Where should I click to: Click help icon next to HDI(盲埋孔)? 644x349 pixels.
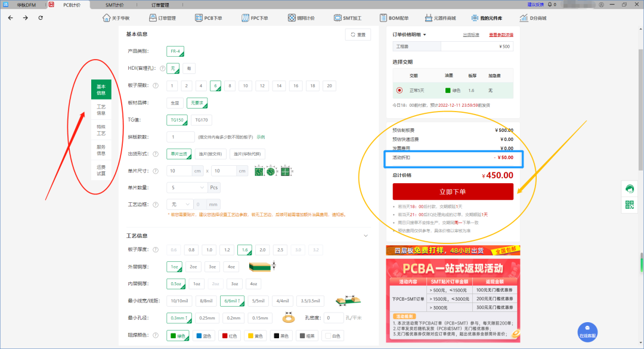(x=163, y=68)
